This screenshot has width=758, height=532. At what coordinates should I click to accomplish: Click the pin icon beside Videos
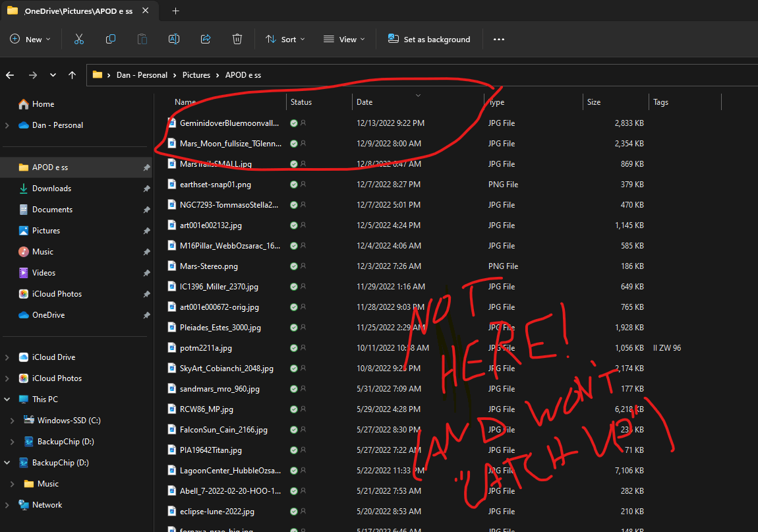coord(146,274)
